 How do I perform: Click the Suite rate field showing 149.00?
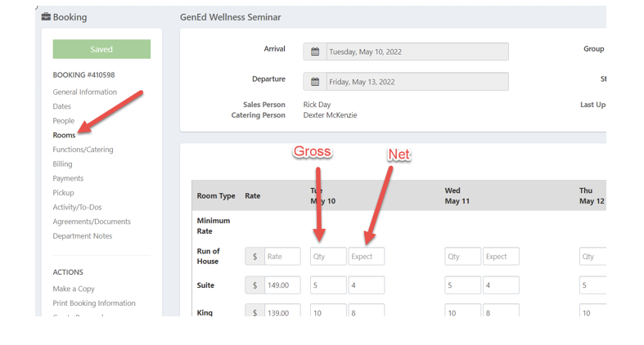[x=281, y=285]
